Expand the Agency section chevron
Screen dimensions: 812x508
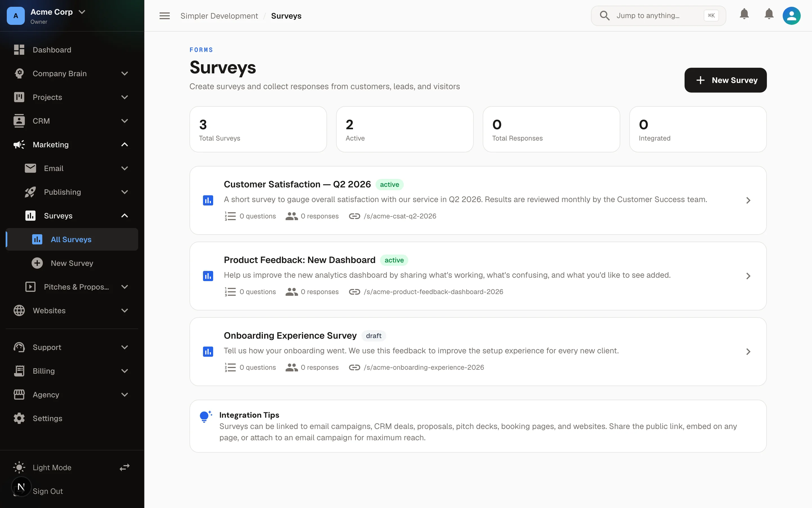coord(125,395)
